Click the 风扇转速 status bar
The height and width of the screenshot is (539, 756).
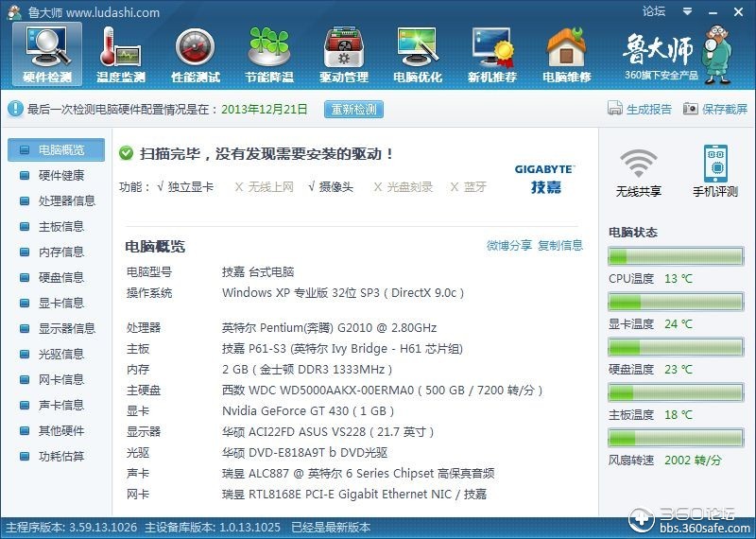pos(676,438)
